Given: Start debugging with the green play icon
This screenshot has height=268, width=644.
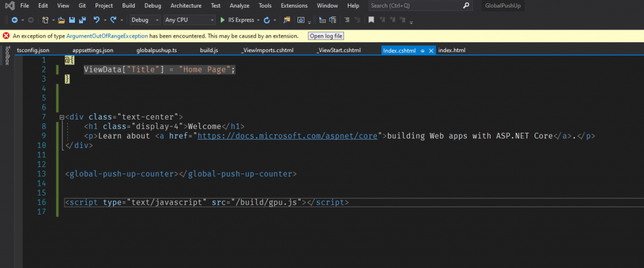Looking at the screenshot, I should click(223, 20).
